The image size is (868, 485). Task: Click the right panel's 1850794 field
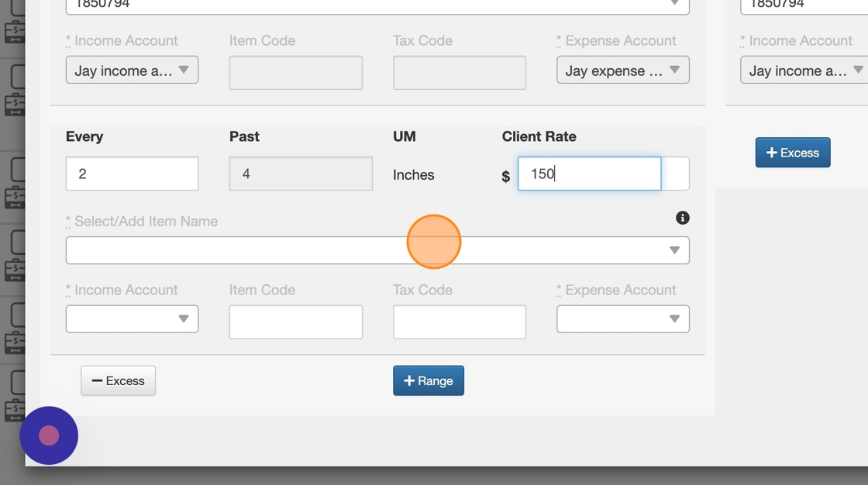point(804,5)
